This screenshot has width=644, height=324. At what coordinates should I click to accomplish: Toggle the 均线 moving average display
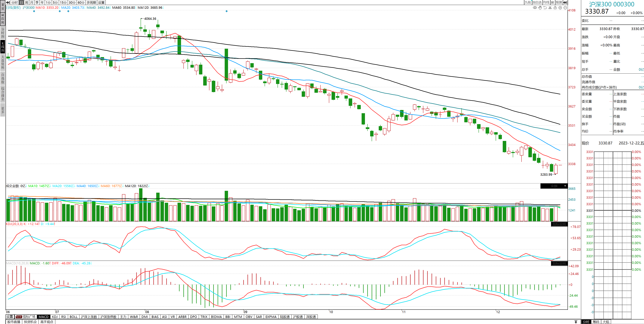point(546,3)
